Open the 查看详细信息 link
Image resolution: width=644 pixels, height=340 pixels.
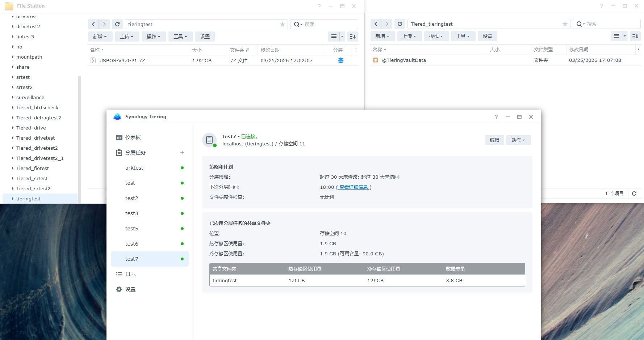(x=354, y=187)
